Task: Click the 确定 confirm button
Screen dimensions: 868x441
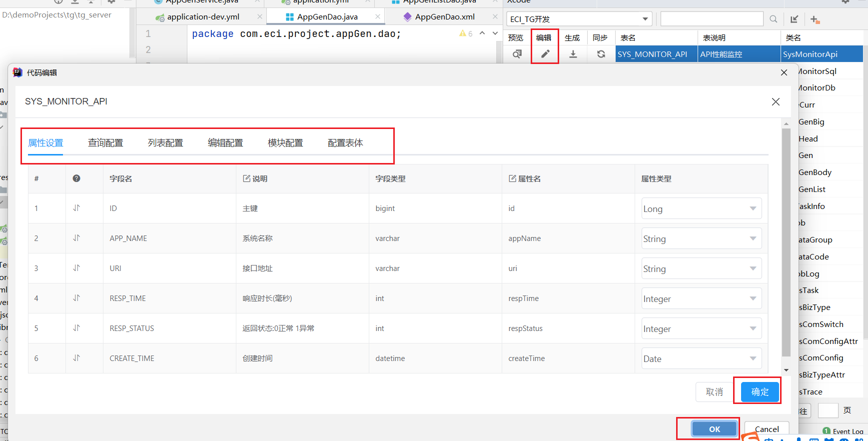Action: click(760, 391)
